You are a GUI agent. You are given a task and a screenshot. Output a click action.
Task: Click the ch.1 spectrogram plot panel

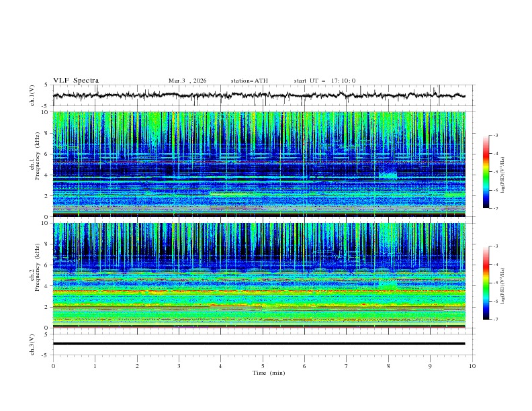pyautogui.click(x=259, y=164)
